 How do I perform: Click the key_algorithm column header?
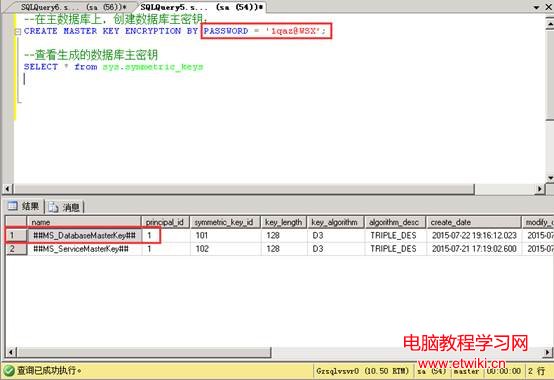(x=335, y=222)
